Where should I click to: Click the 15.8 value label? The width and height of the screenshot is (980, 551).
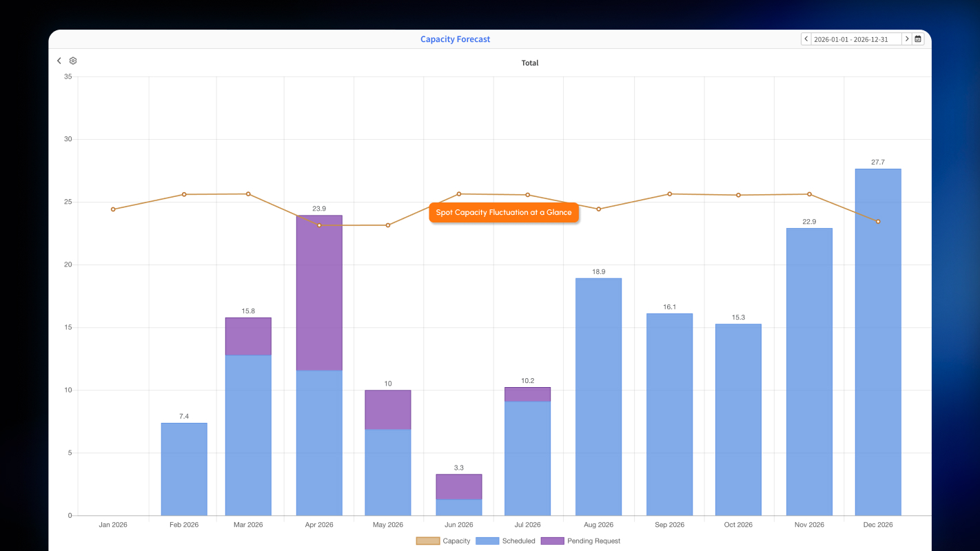coord(248,311)
